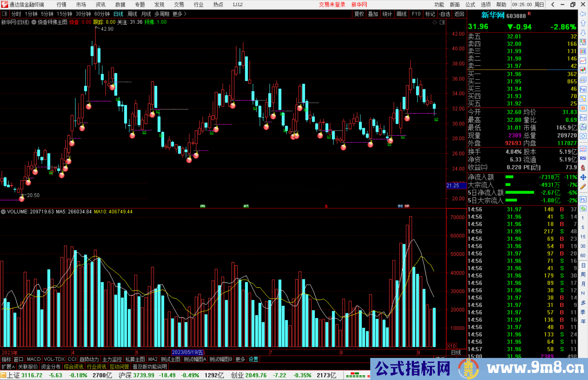Click the 2023/05/19 date marker on timeline
The image size is (588, 380).
[188, 352]
